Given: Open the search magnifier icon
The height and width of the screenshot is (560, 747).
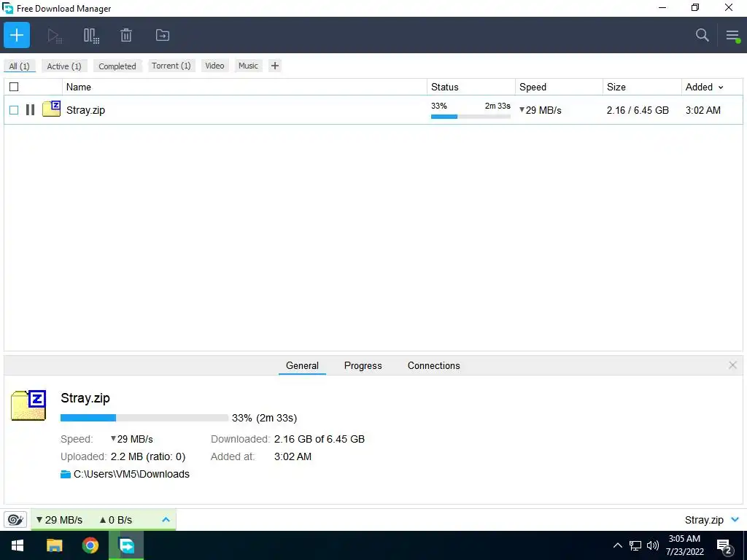Looking at the screenshot, I should tap(702, 35).
